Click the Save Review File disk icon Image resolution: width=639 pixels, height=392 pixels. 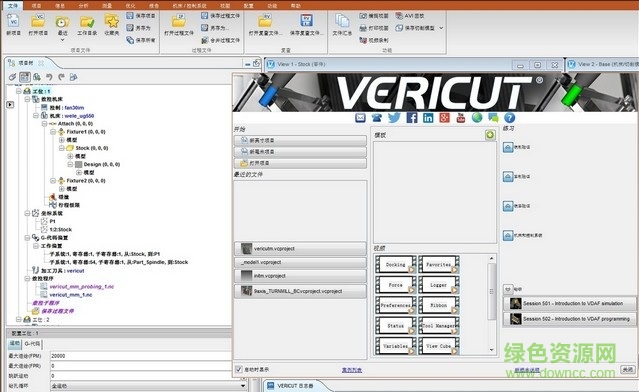click(x=306, y=21)
